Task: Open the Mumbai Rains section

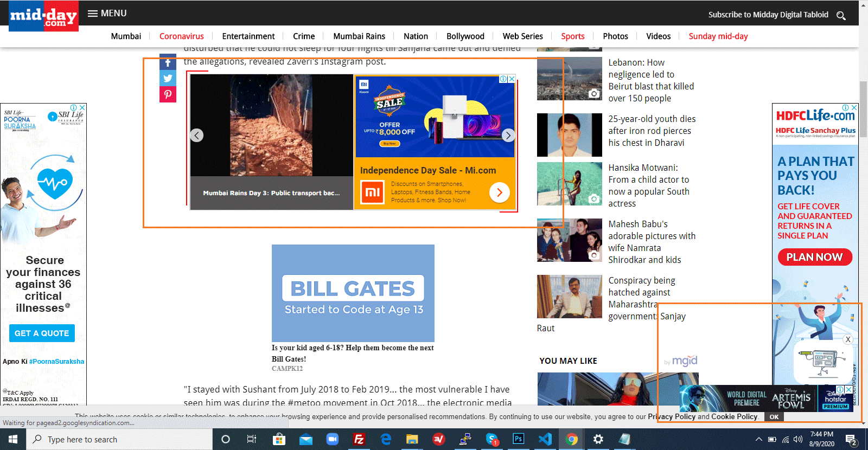Action: click(x=359, y=36)
